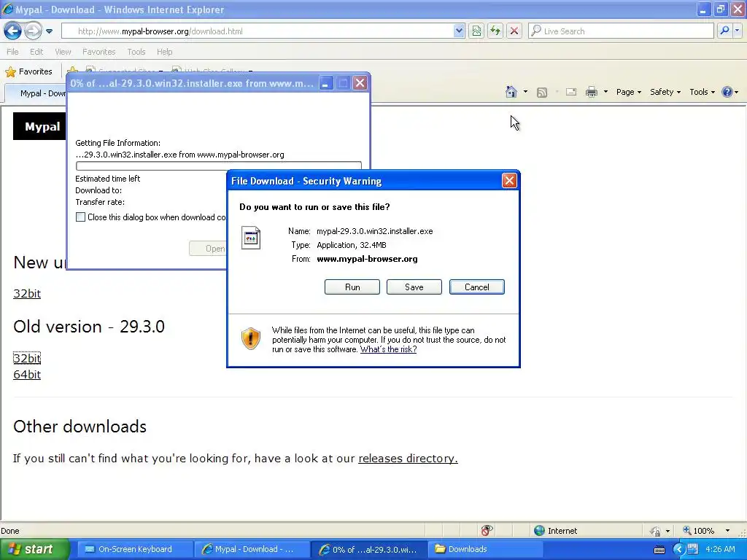Open the What's the risk? link
Screen dimensions: 747x560
(x=388, y=349)
